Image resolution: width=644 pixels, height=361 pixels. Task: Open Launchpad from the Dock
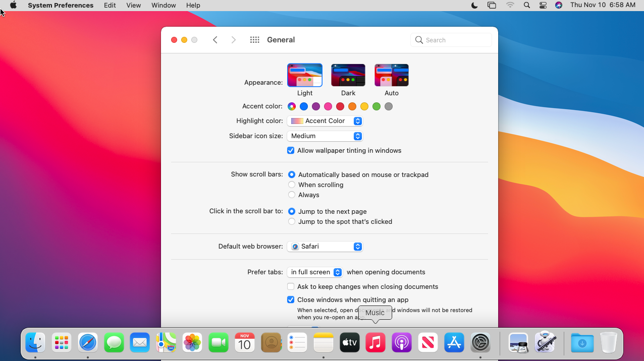pyautogui.click(x=62, y=343)
